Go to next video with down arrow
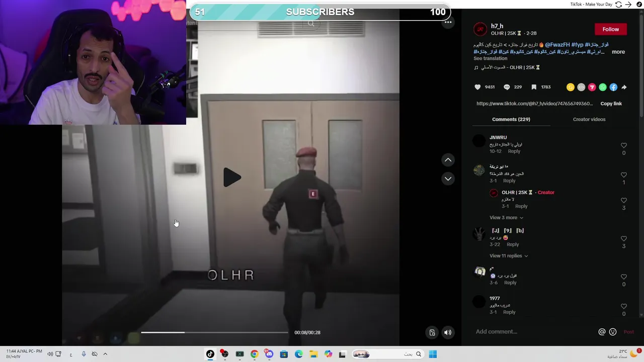The height and width of the screenshot is (362, 644). pos(448,178)
